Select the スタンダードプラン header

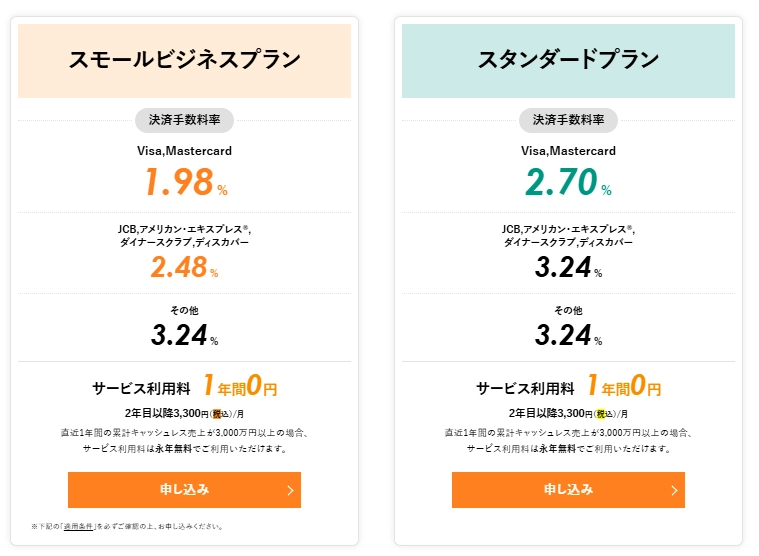(568, 60)
